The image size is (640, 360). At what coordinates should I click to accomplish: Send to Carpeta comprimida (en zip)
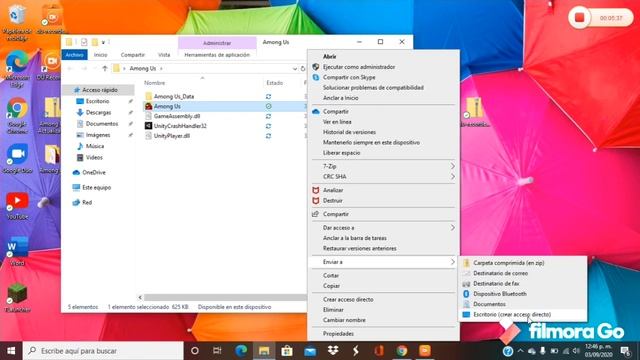pos(509,263)
